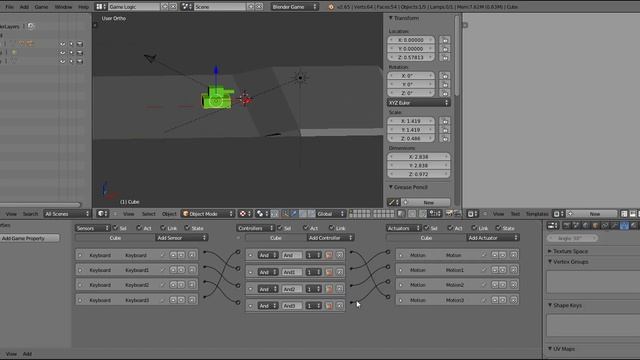Move the Motion1 actuator down with arrow icon
This screenshot has width=640, height=360.
click(503, 270)
